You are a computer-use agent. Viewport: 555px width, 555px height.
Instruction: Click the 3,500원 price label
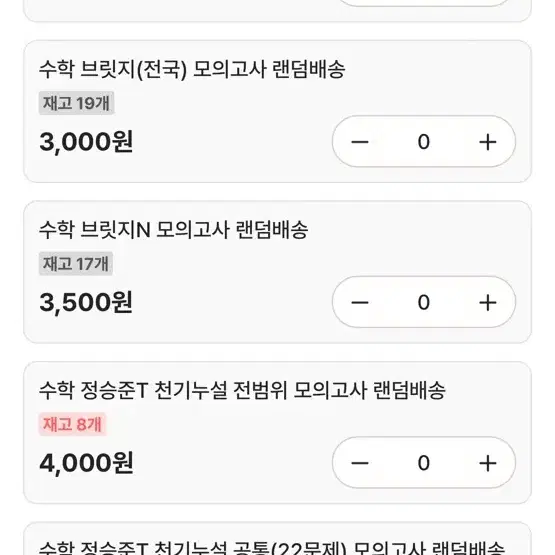pos(86,303)
